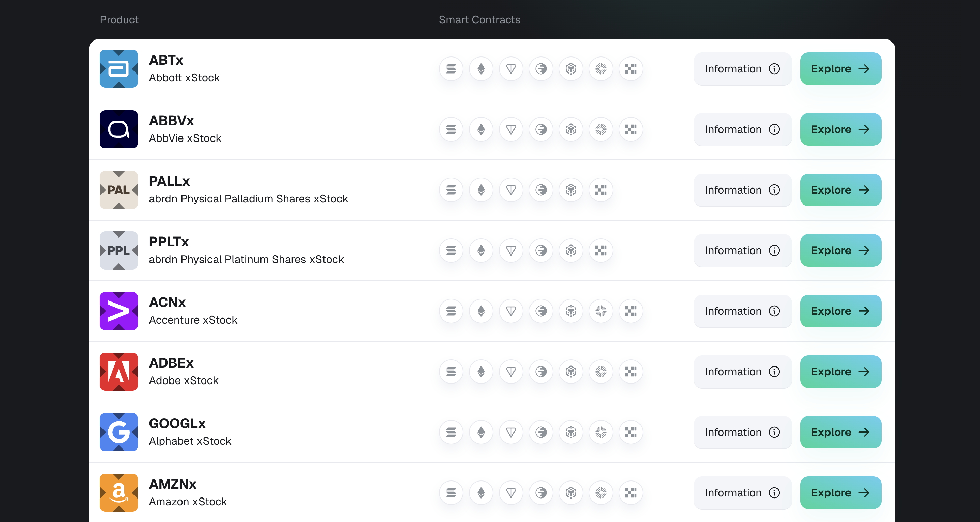Click the BNB Chain cube icon for ACNx
Image resolution: width=980 pixels, height=522 pixels.
571,311
